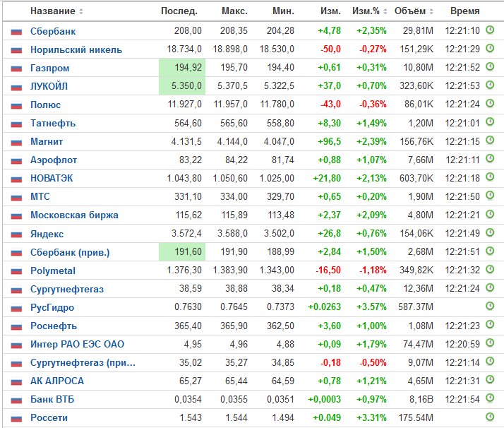Click the clock icon in the Газпром row

tap(490, 66)
